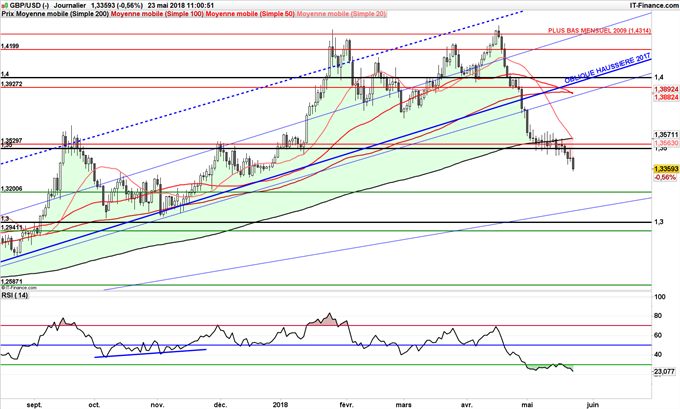Click the latest candlestick on the chart
The height and width of the screenshot is (409, 680).
tap(574, 164)
